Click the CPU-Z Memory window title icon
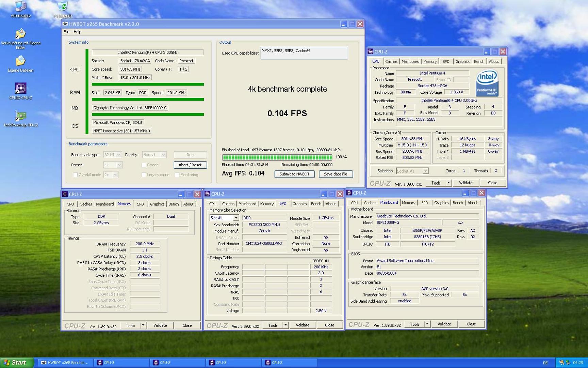 pyautogui.click(x=65, y=194)
